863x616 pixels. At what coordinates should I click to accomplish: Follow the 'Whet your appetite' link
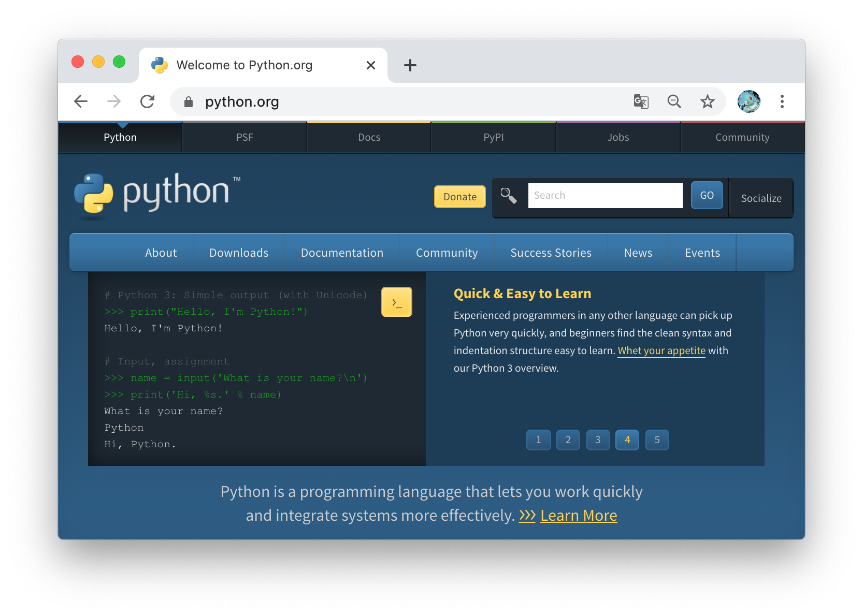661,350
